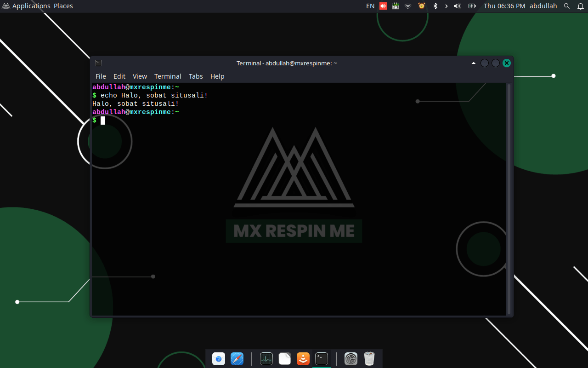Maximize the Terminal window
The height and width of the screenshot is (368, 588).
pyautogui.click(x=496, y=63)
